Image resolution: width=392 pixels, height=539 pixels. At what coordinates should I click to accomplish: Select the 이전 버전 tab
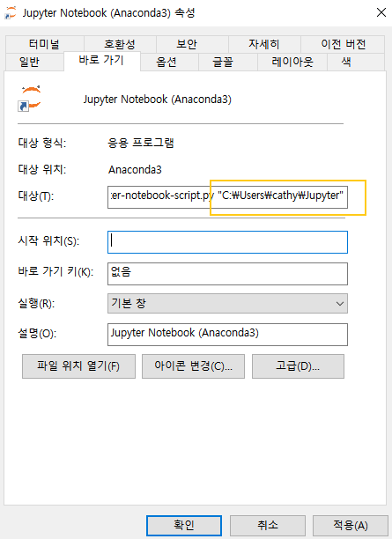[343, 44]
